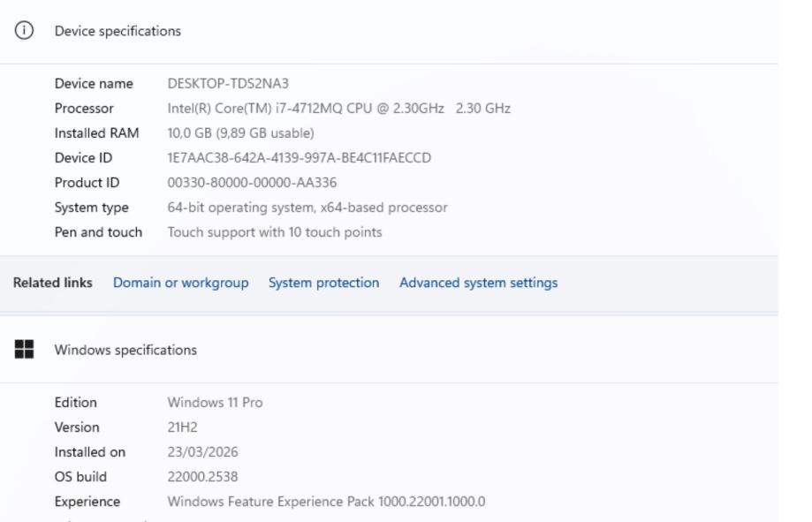Collapse the Windows specifications section header
812x522 pixels.
(x=389, y=350)
